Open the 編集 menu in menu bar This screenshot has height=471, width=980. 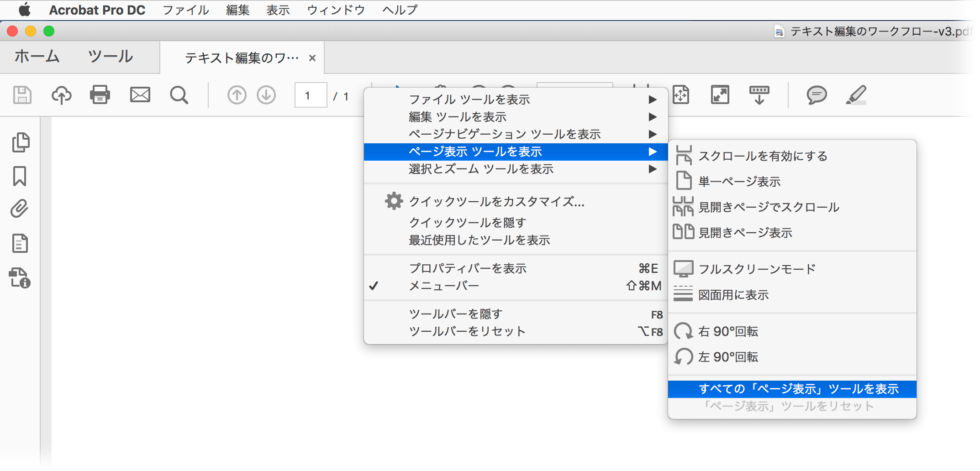[x=238, y=10]
